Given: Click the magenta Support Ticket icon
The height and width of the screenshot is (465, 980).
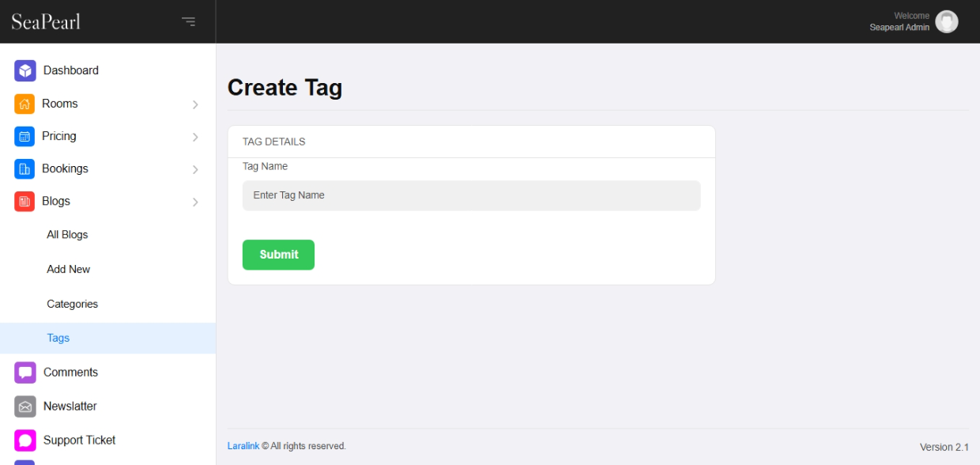Looking at the screenshot, I should point(25,440).
